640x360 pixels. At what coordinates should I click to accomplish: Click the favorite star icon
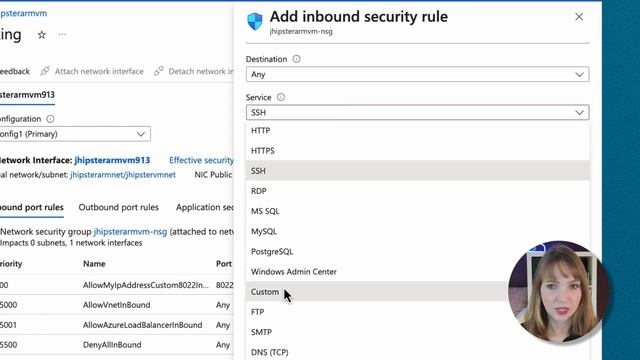pyautogui.click(x=42, y=35)
